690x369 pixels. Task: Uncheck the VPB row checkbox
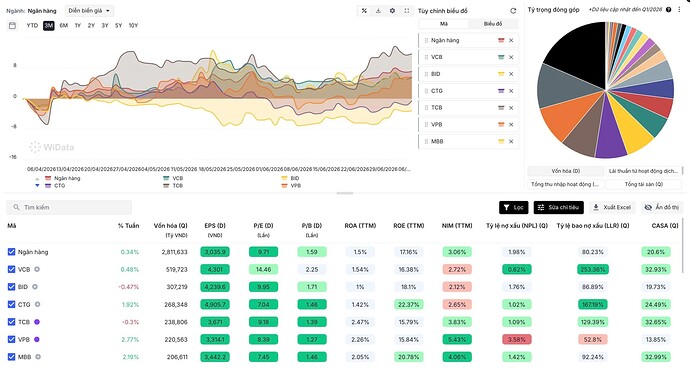coord(11,340)
